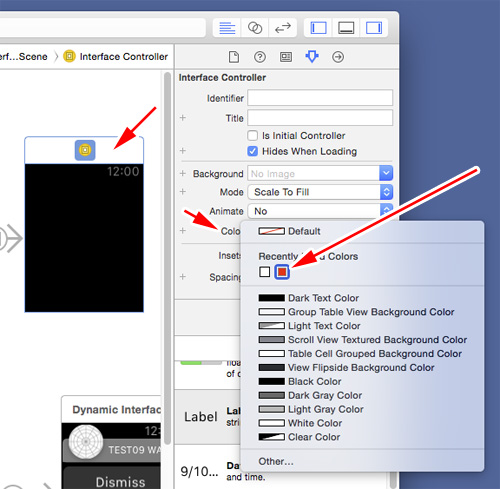Viewport: 500px width, 489px height.
Task: Open the Background image dropdown
Action: click(x=320, y=173)
